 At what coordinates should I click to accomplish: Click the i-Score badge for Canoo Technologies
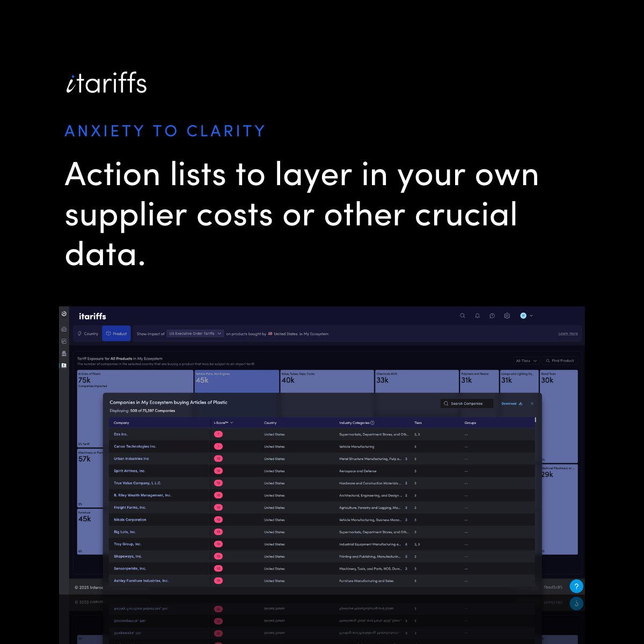point(218,447)
